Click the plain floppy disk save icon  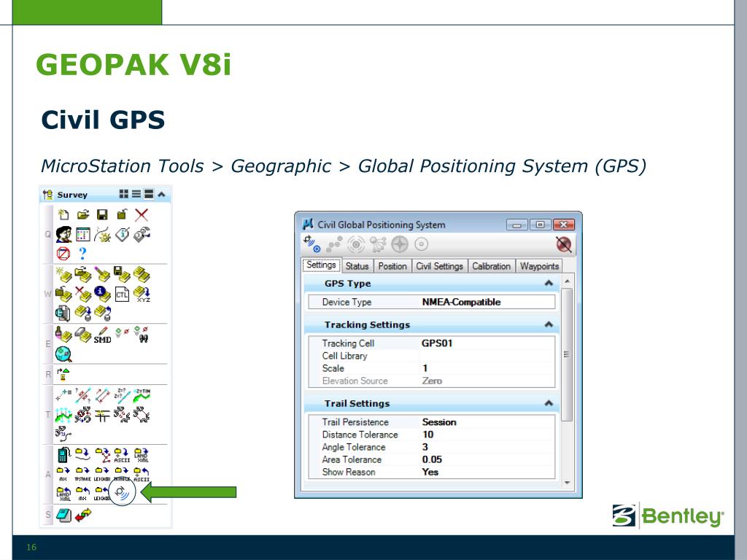102,215
